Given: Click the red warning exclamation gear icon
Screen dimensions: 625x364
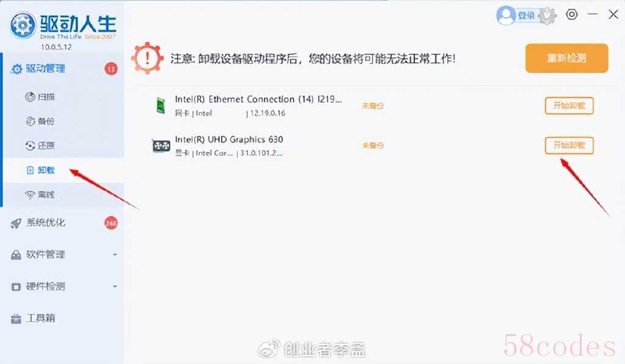Looking at the screenshot, I should point(147,58).
